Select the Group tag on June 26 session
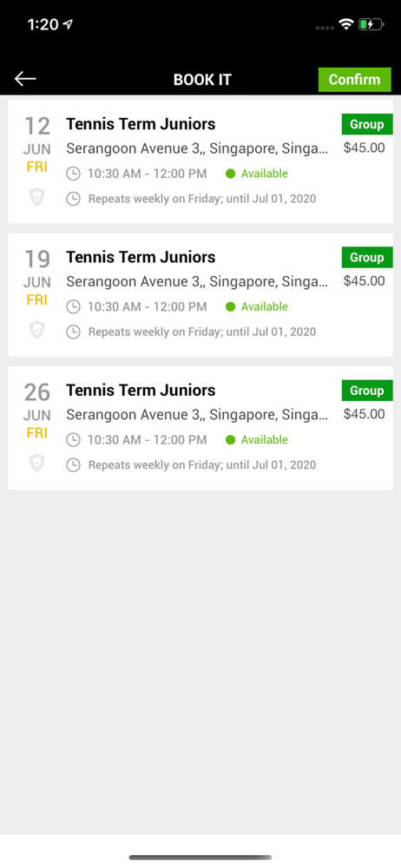 pos(366,391)
